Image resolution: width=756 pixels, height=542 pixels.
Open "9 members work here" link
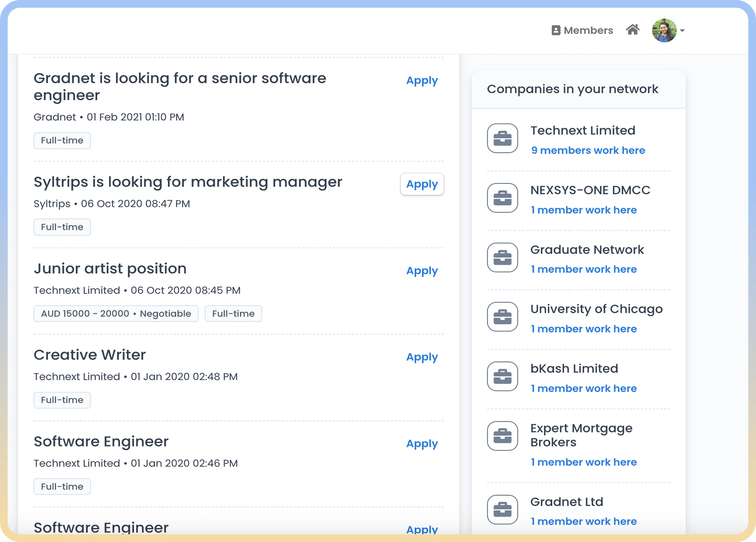coord(588,150)
